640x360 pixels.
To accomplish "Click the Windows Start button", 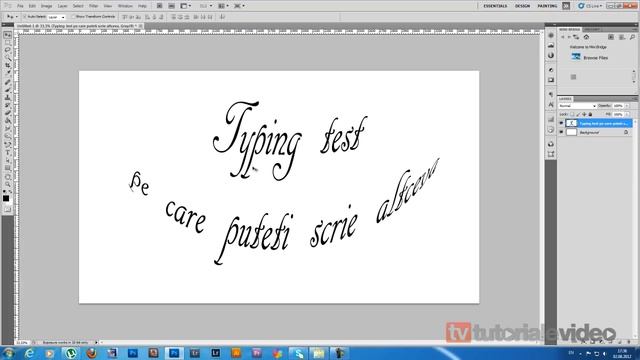I will click(x=8, y=353).
